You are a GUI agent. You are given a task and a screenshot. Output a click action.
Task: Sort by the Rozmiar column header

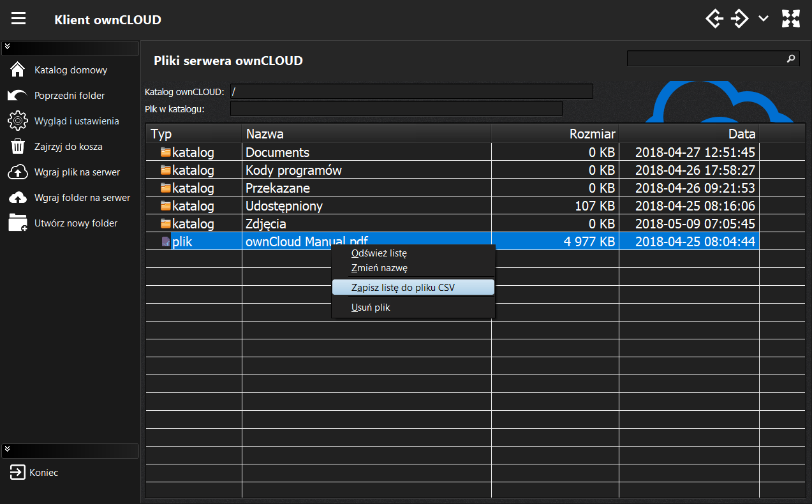pos(555,134)
